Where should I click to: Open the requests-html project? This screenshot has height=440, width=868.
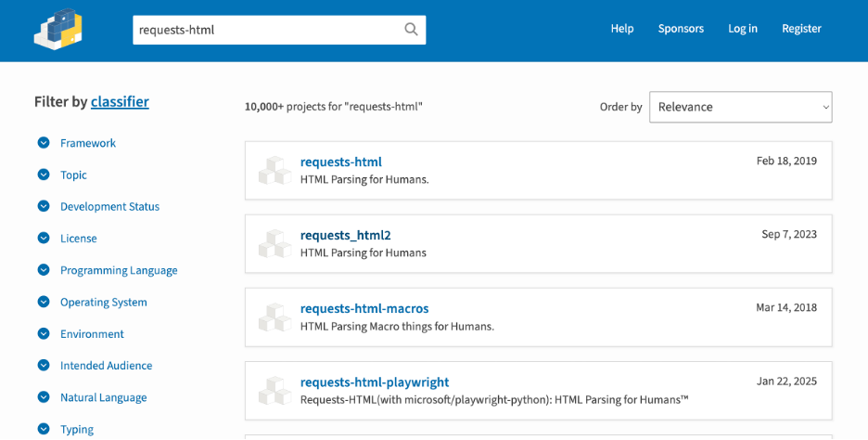[x=341, y=162]
